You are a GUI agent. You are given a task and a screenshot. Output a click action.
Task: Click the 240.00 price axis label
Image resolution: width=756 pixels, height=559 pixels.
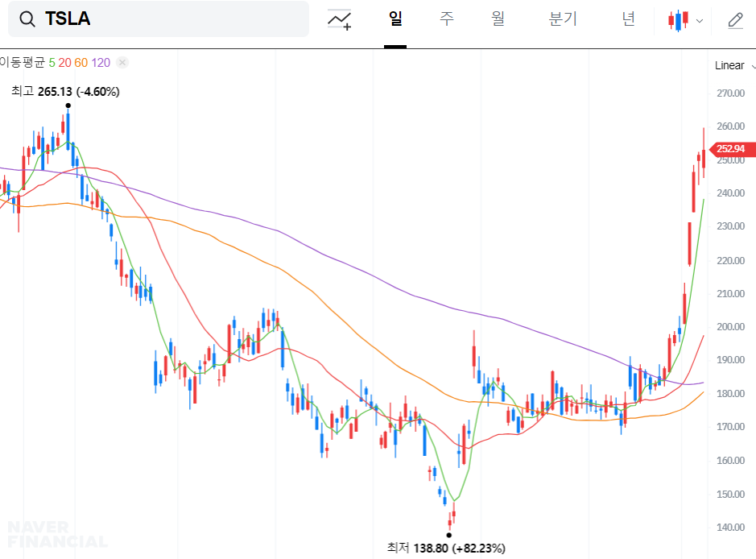(x=730, y=193)
